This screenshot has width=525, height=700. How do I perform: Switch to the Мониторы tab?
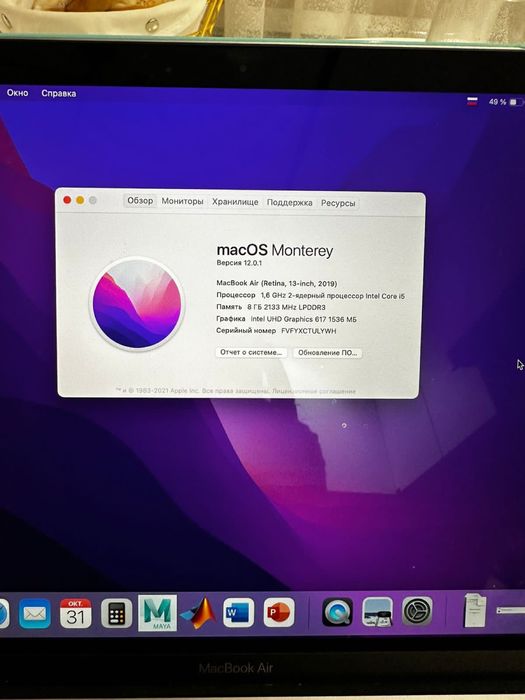[x=182, y=201]
